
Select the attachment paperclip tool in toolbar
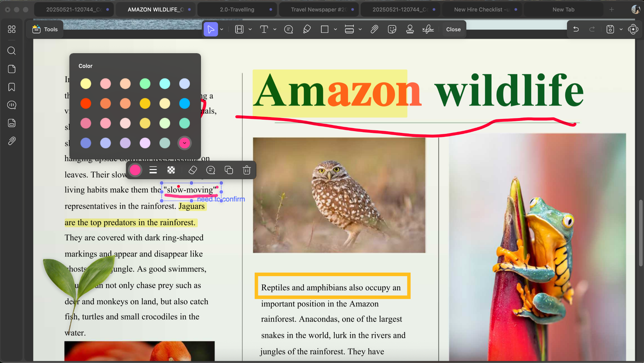374,29
